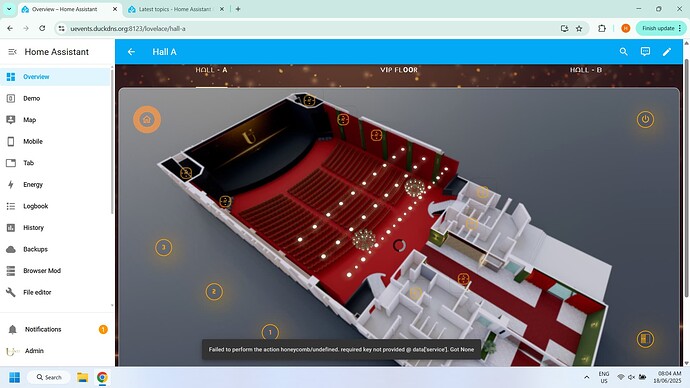Screen dimensions: 690x388
Task: Click the Finish update button
Action: (661, 28)
